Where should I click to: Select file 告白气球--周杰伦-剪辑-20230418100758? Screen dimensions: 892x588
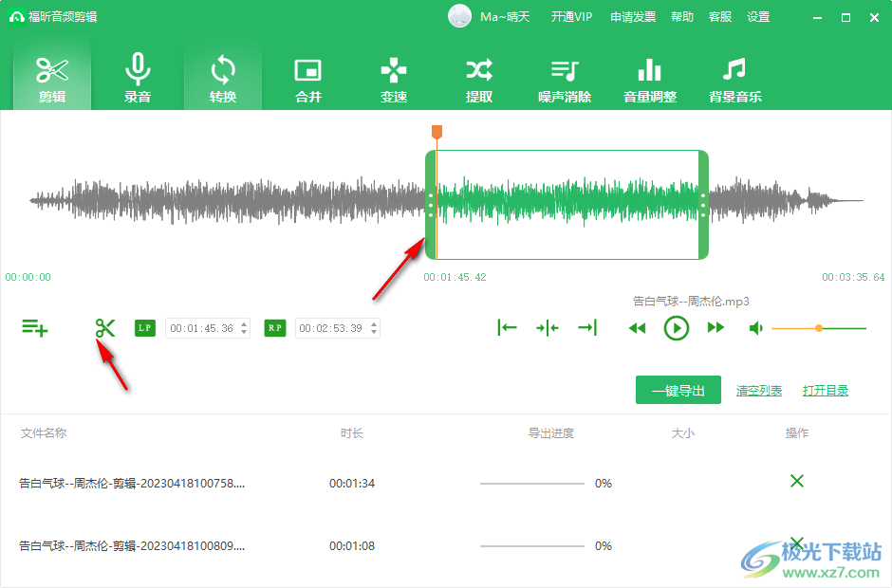point(132,484)
